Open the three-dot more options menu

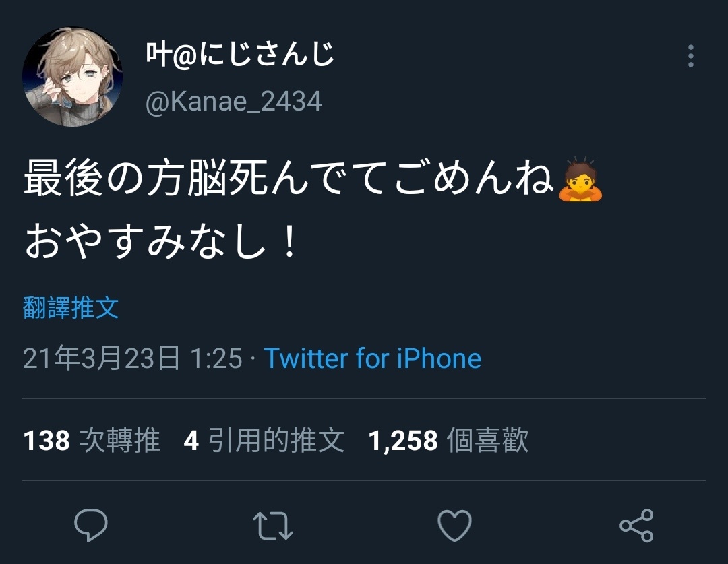(x=691, y=56)
